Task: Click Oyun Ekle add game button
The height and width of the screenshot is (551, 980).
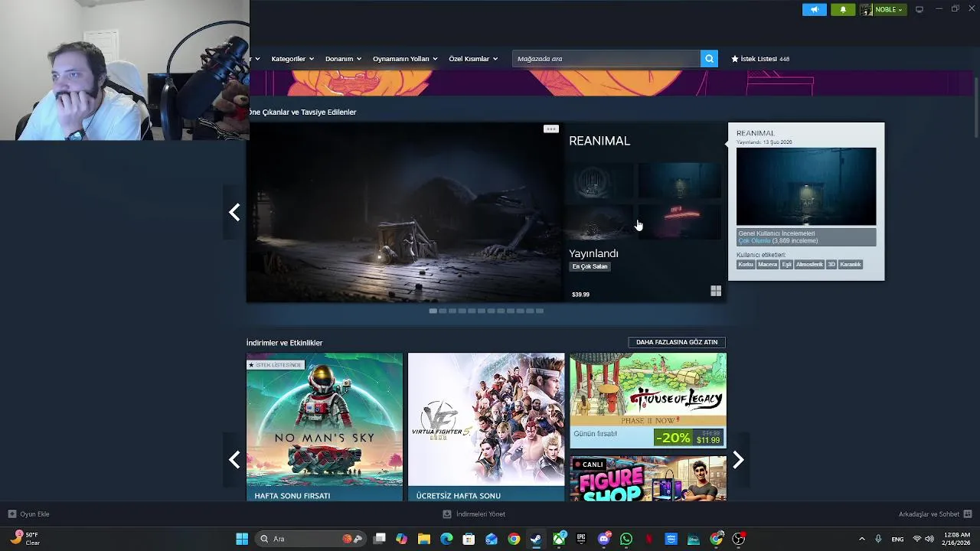Action: click(28, 514)
